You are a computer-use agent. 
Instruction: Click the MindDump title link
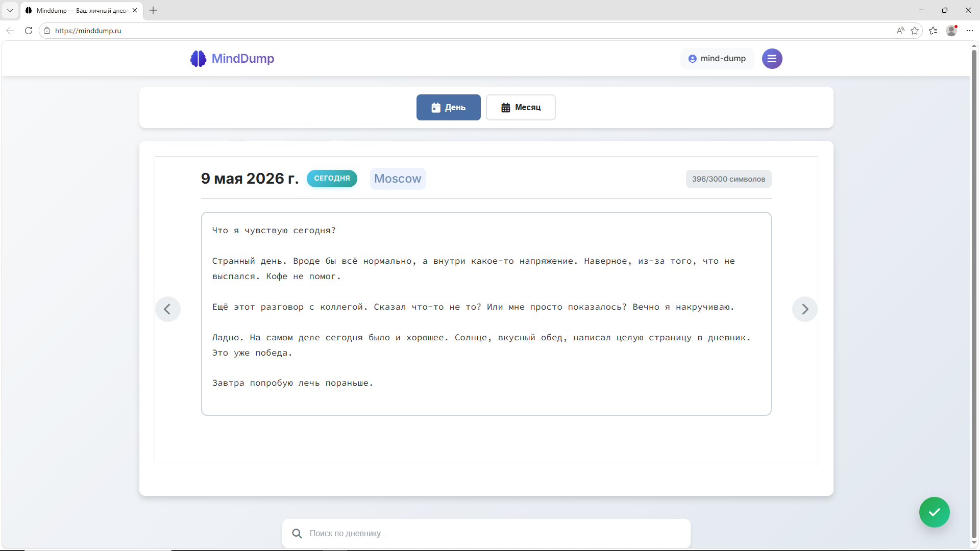(x=243, y=59)
